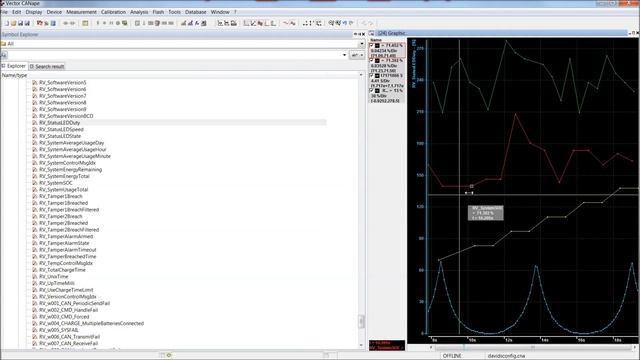640x360 pixels.
Task: Switch to the Search result tab
Action: coord(47,67)
